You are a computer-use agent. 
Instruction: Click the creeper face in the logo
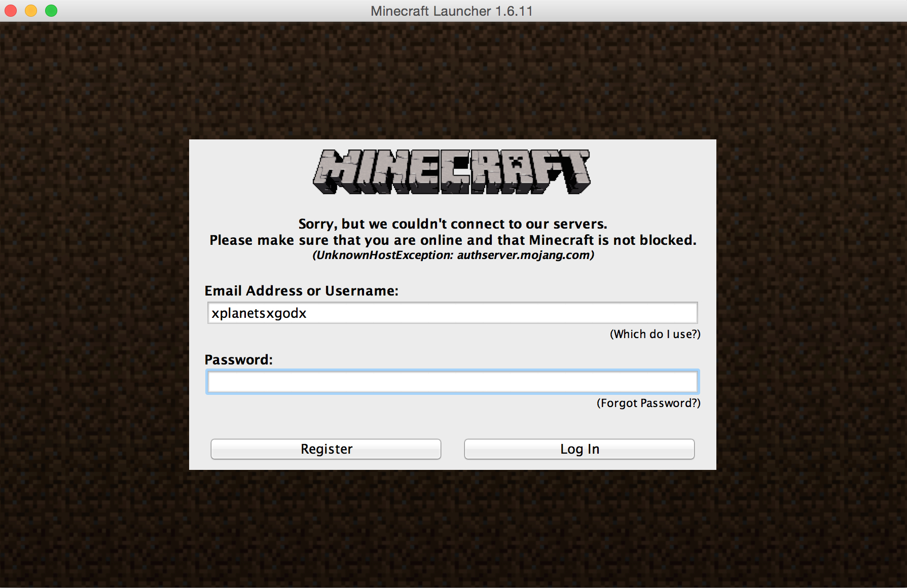(516, 163)
